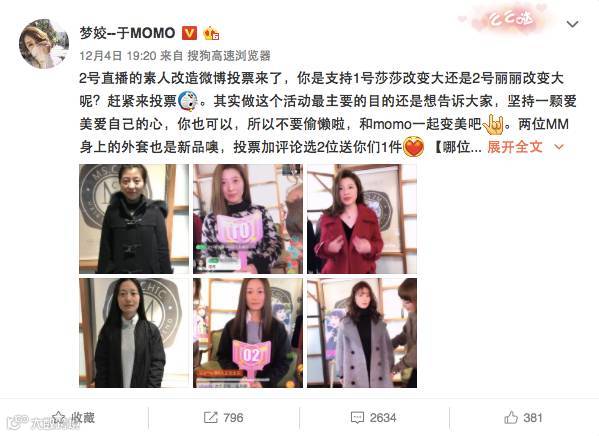Open comments via the 2634 bubble icon

point(357,418)
